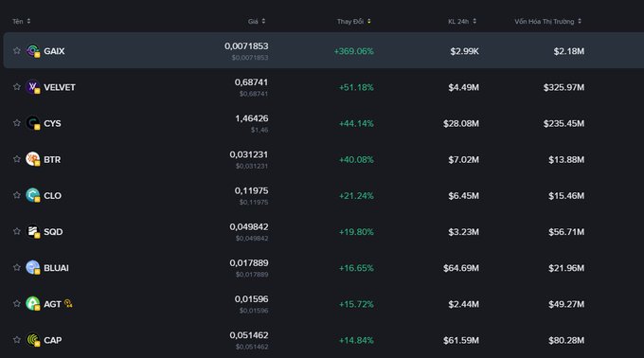Sort by Thay Đổi column header
644x358 pixels.
[354, 22]
